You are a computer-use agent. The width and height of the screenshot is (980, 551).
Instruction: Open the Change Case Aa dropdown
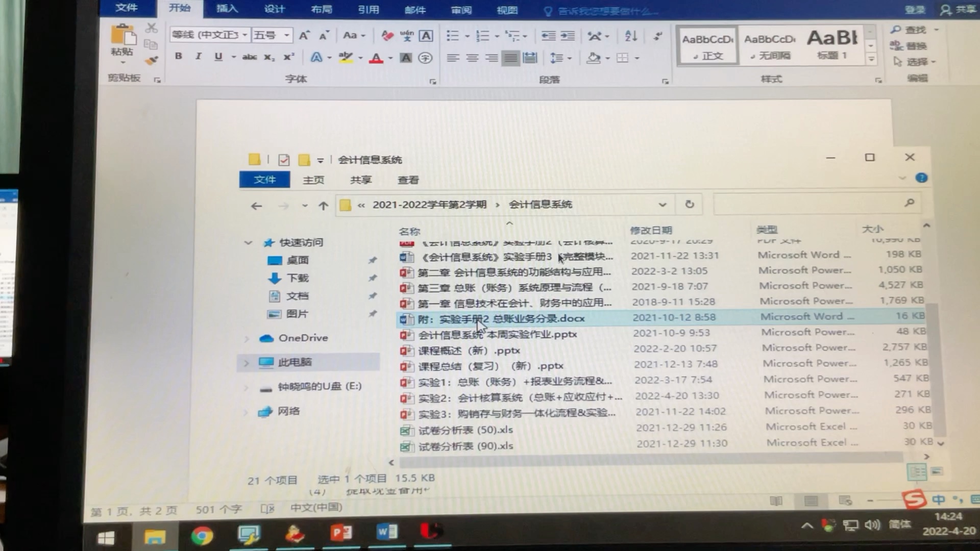(354, 35)
